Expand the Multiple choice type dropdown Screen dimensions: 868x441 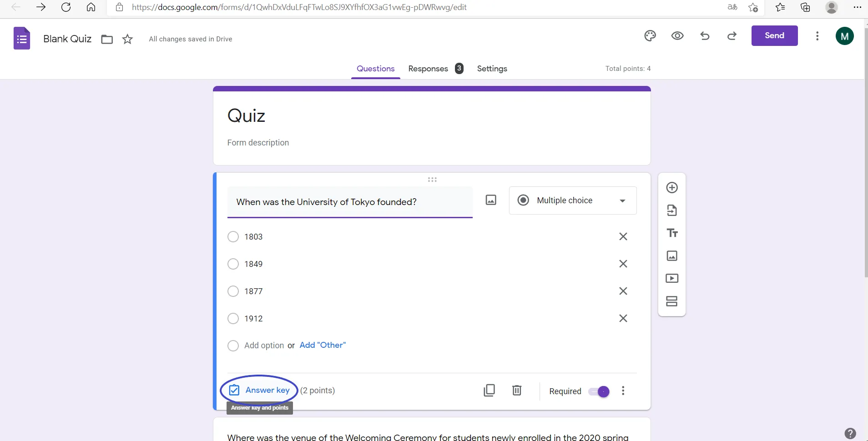[x=572, y=200]
